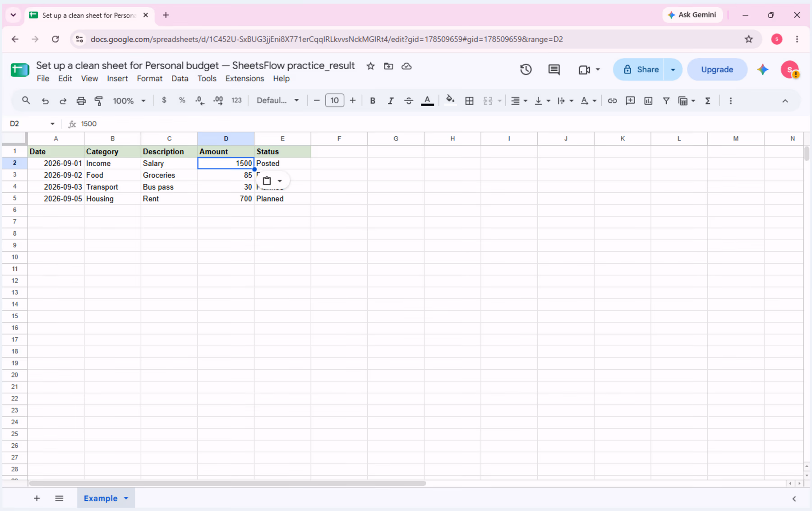This screenshot has width=812, height=511.
Task: Open paste options clipboard popup
Action: pos(272,181)
